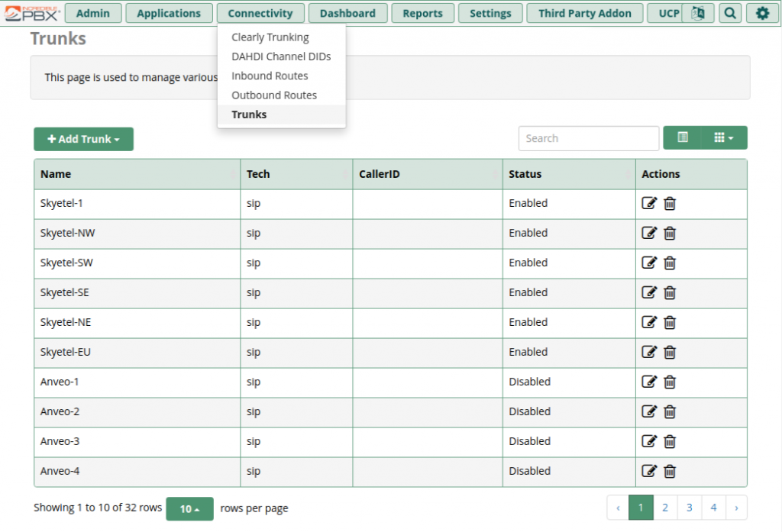The height and width of the screenshot is (532, 782).
Task: Edit the Anveo-4 trunk
Action: (649, 471)
